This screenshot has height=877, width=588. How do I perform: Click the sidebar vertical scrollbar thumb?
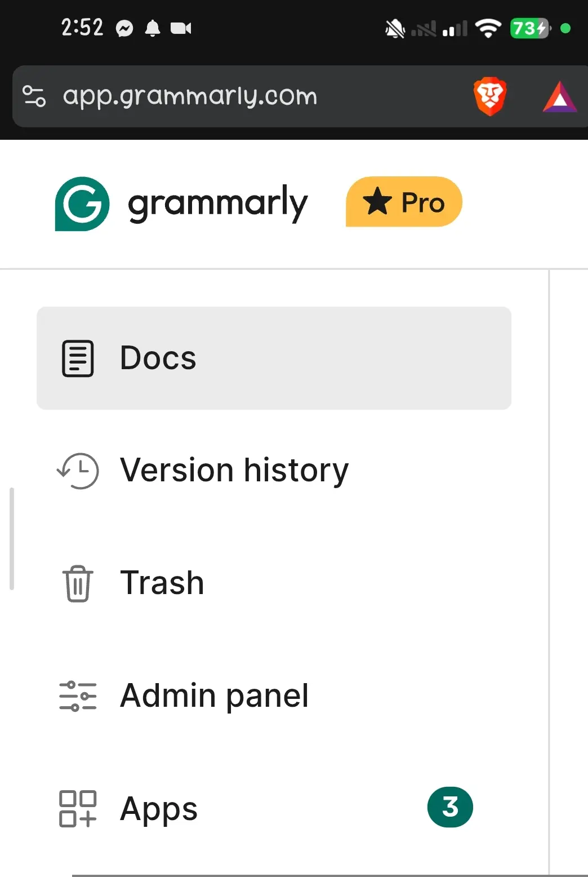tap(12, 539)
